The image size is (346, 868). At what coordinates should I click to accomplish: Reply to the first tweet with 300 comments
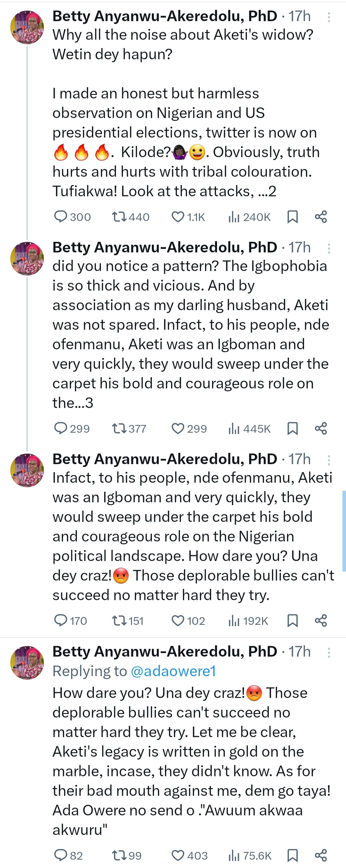coord(61,217)
